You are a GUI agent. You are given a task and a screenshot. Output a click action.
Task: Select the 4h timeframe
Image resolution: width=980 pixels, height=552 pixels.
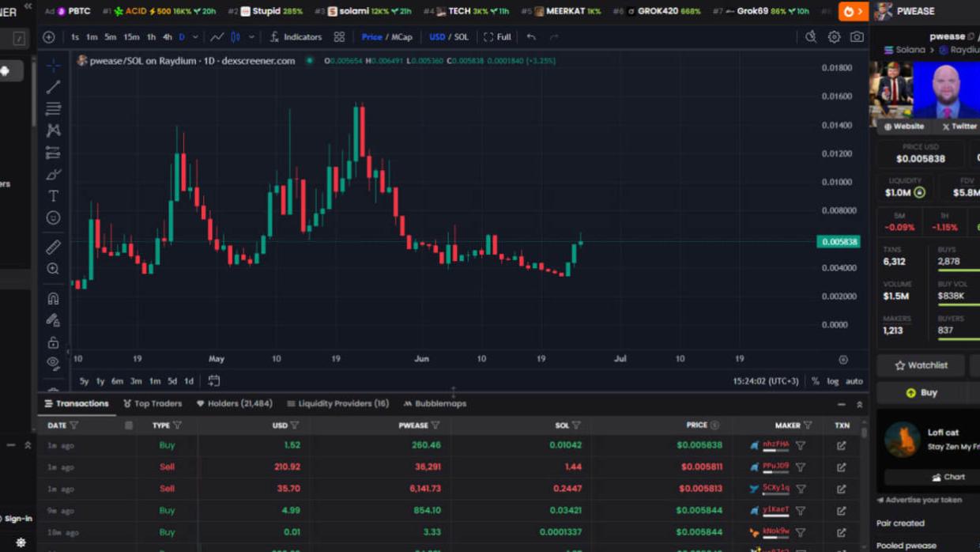(167, 37)
